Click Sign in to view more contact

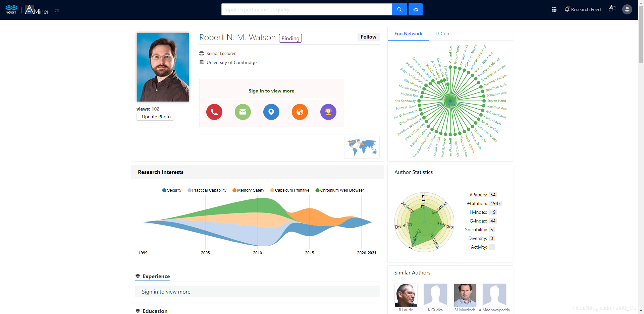(x=271, y=91)
